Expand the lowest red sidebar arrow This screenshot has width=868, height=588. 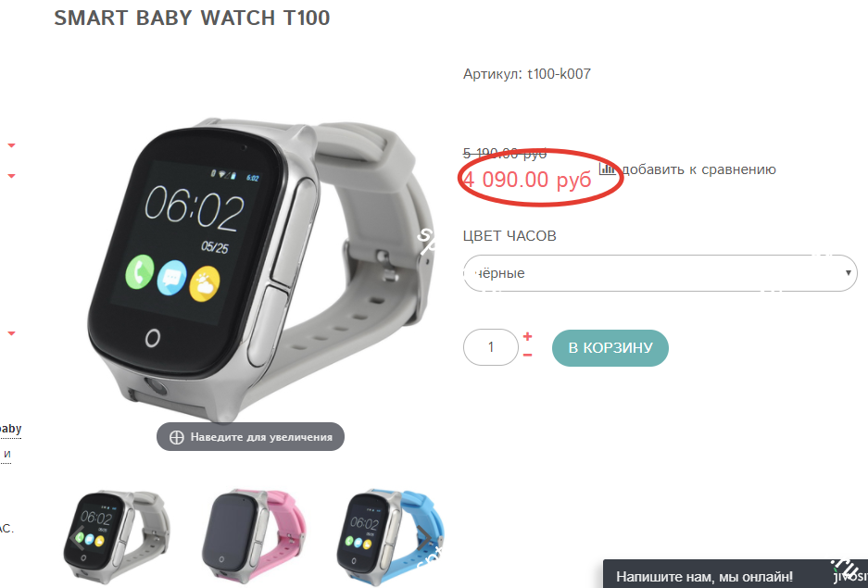11,333
